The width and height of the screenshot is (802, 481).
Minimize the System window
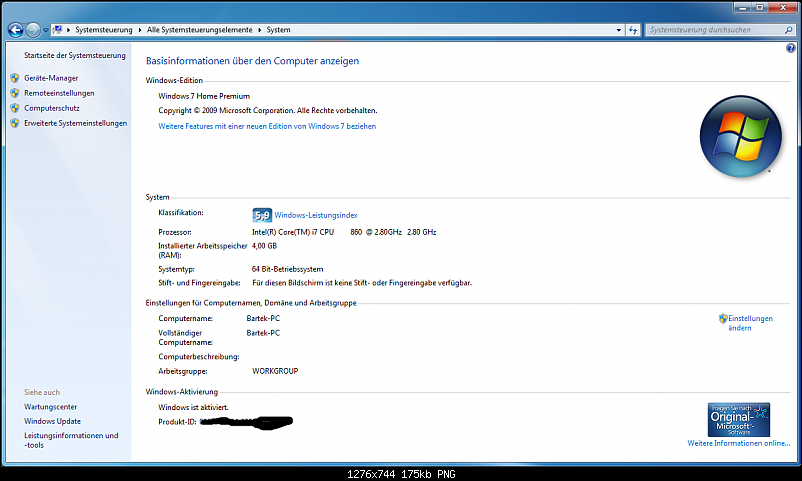pyautogui.click(x=743, y=7)
